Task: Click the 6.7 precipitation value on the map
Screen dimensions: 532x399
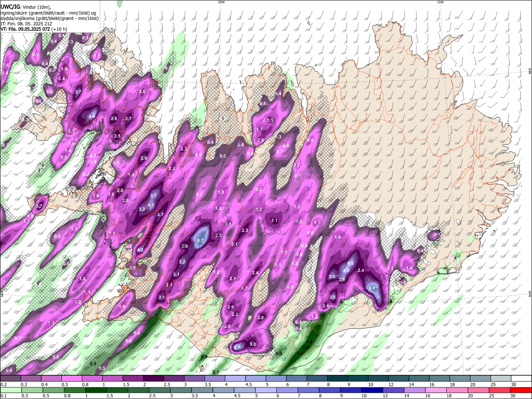Action: [x=200, y=240]
